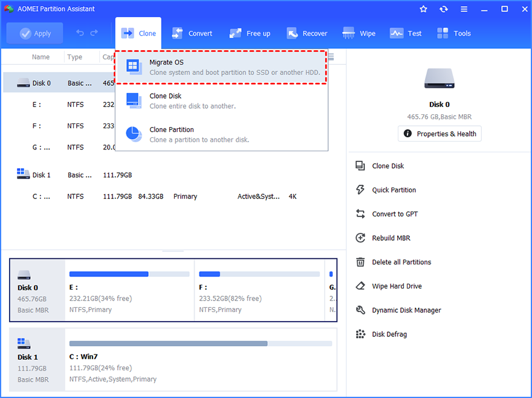This screenshot has width=532, height=398.
Task: Choose Clone Disk in the dropdown menu
Action: point(221,101)
